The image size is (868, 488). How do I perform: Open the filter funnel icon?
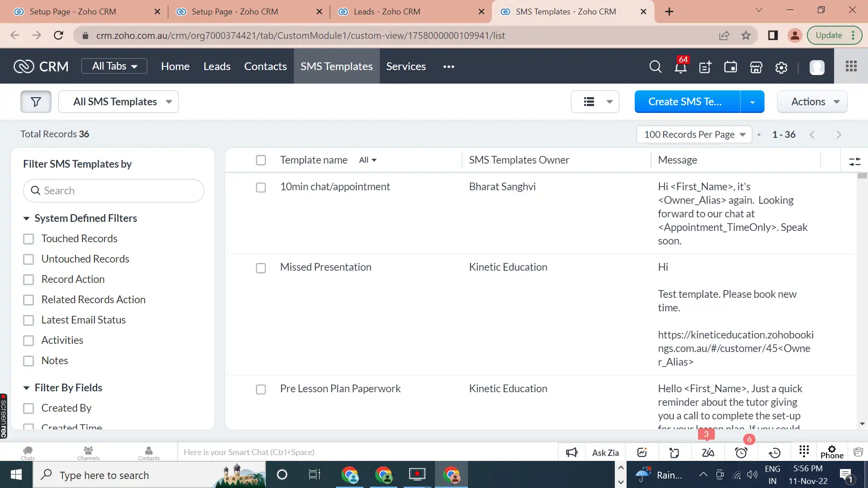pos(36,101)
